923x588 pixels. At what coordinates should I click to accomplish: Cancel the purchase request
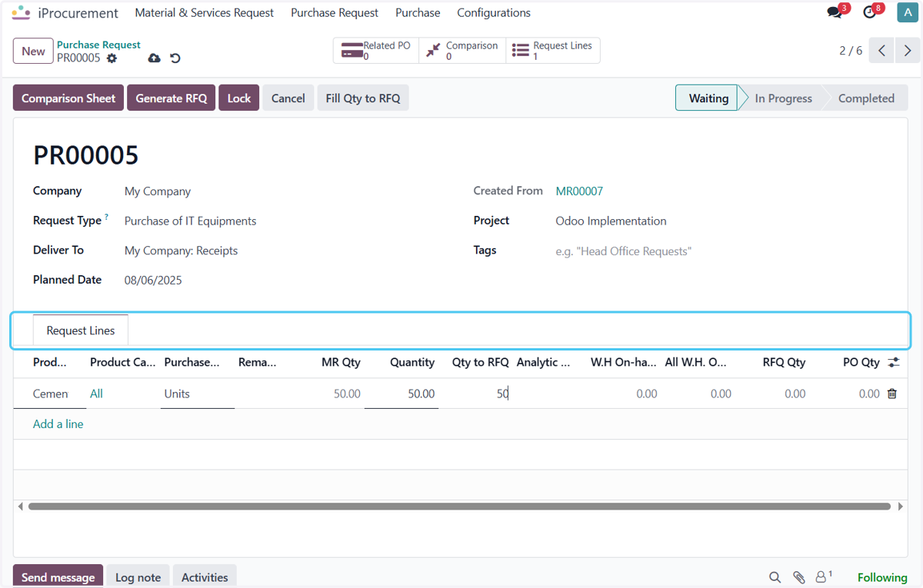[288, 98]
